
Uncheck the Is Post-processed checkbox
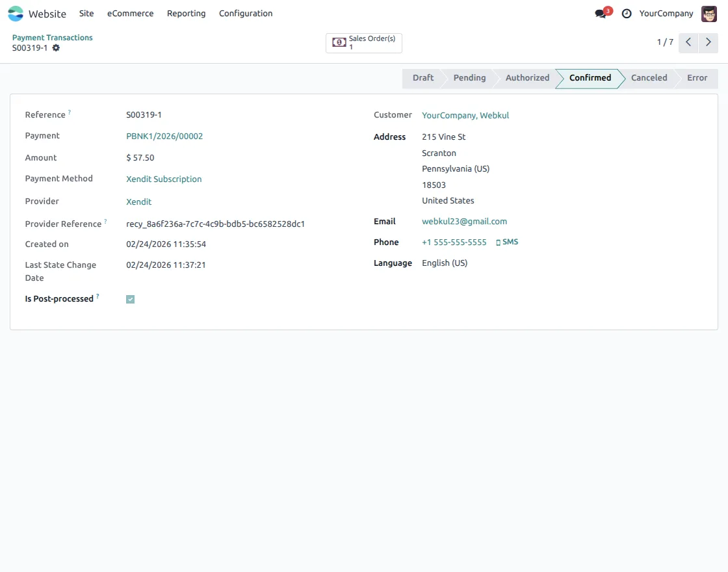[x=130, y=299]
